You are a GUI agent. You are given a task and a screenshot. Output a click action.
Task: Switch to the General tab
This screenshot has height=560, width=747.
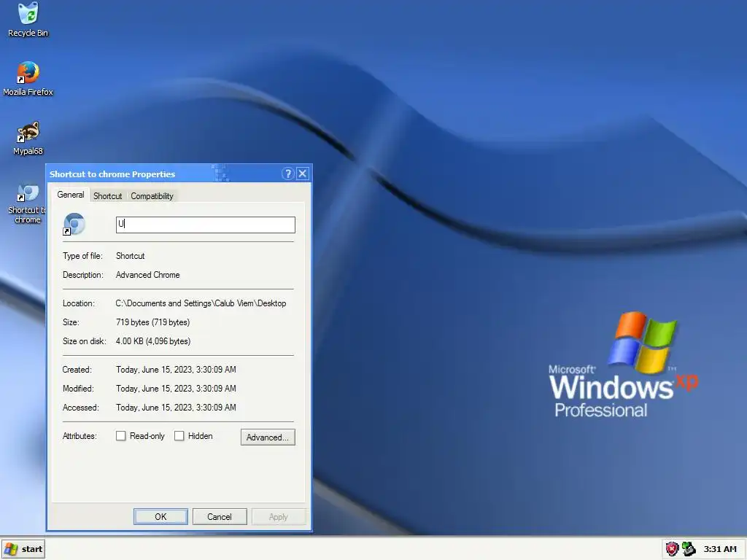tap(71, 195)
